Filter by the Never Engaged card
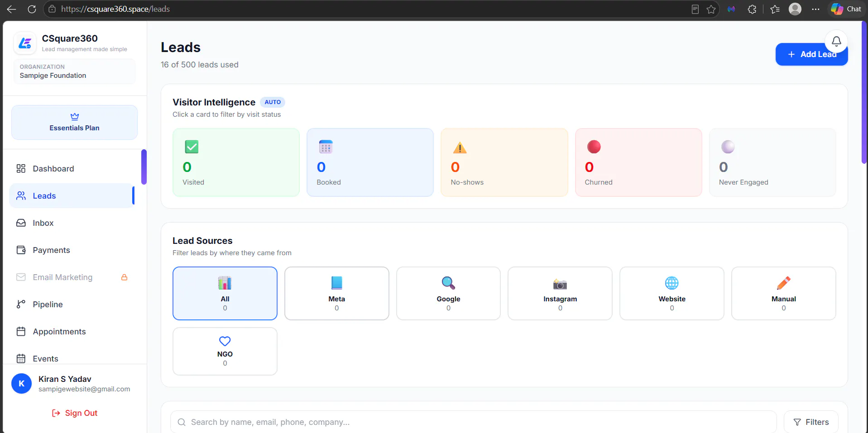Screen dimensions: 868x433 point(772,162)
